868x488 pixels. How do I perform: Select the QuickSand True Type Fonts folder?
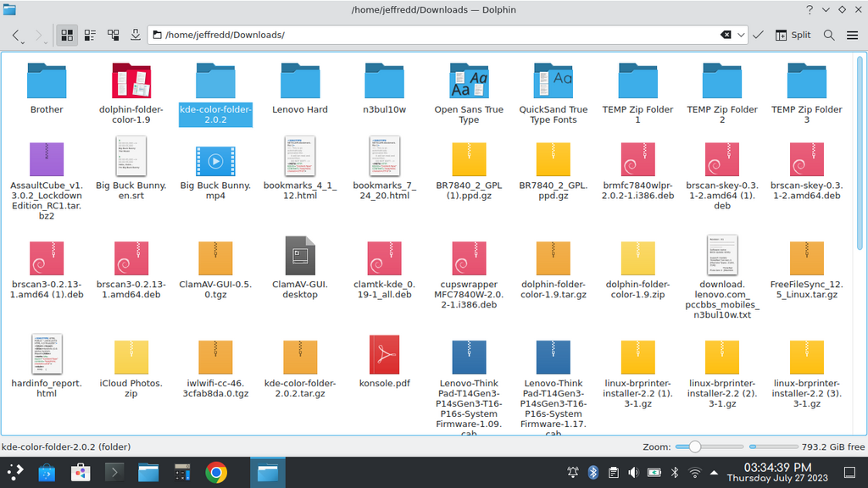(x=553, y=93)
